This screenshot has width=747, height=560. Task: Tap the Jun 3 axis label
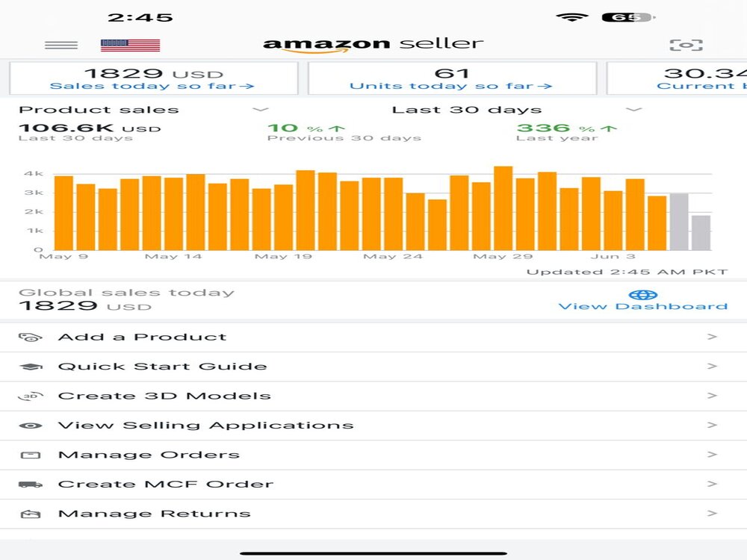pos(613,257)
